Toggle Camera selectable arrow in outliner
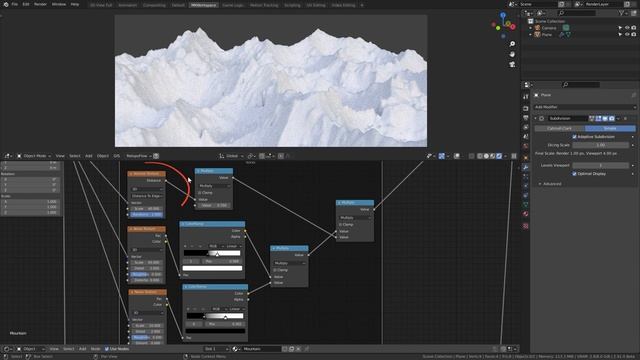 620,28
